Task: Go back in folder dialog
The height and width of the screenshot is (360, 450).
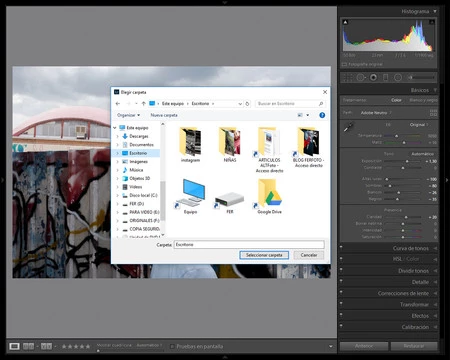Action: [118, 104]
